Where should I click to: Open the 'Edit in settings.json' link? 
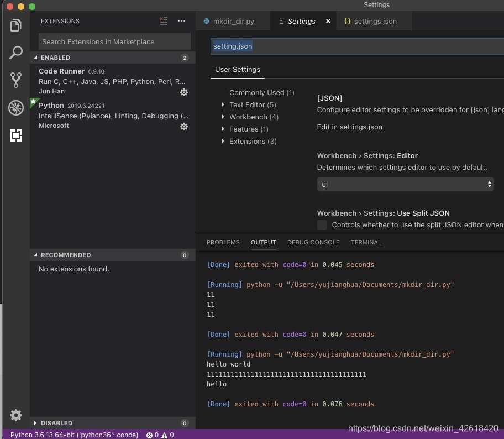[349, 127]
